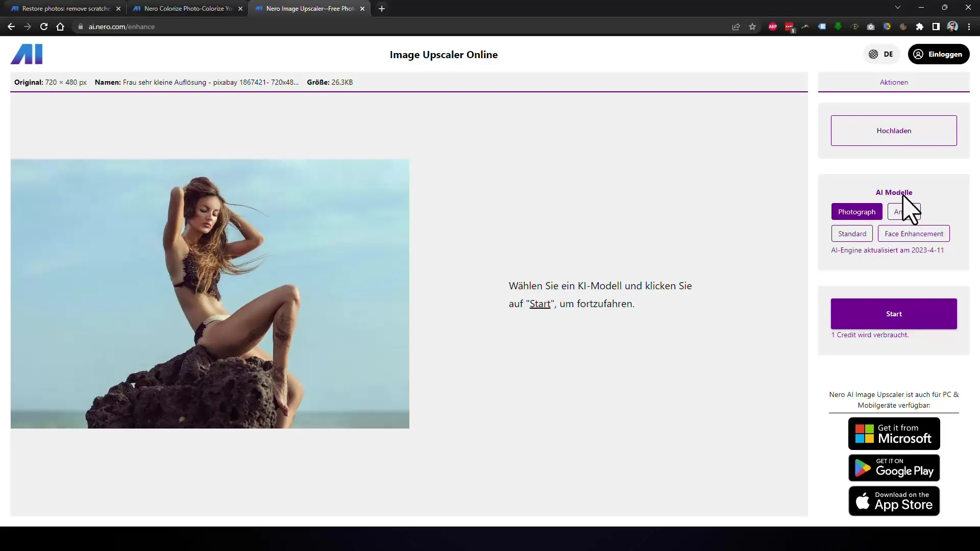
Task: Select the Photograph AI model toggle
Action: click(x=856, y=211)
